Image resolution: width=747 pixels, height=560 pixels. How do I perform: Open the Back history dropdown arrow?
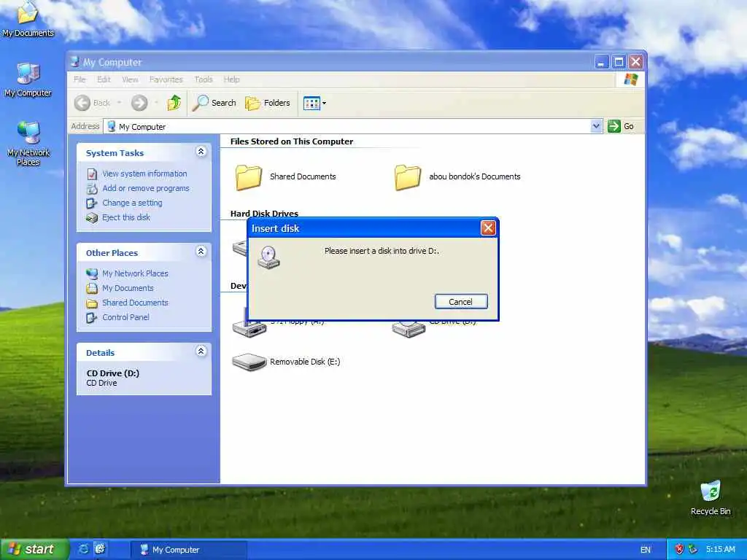(x=119, y=103)
